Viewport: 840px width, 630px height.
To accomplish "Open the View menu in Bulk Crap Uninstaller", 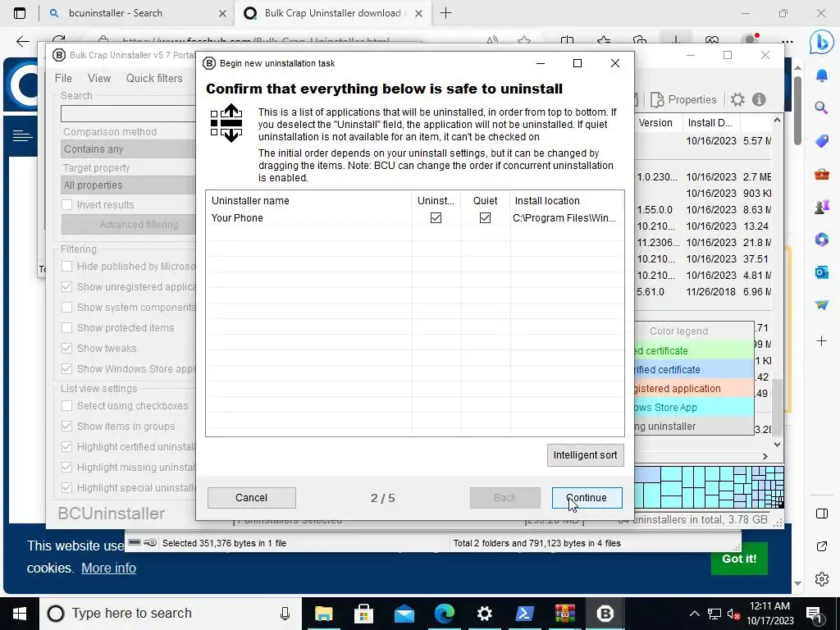I will pyautogui.click(x=99, y=78).
